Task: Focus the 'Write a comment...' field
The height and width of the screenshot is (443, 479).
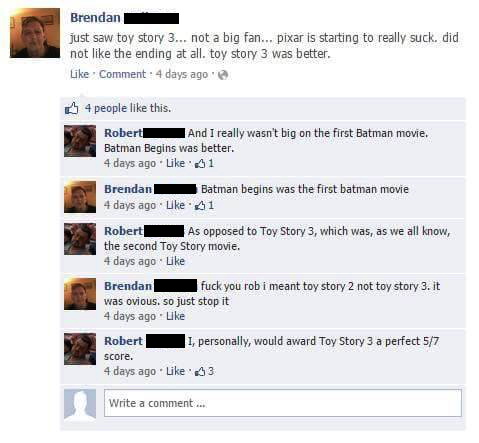Action: click(283, 403)
